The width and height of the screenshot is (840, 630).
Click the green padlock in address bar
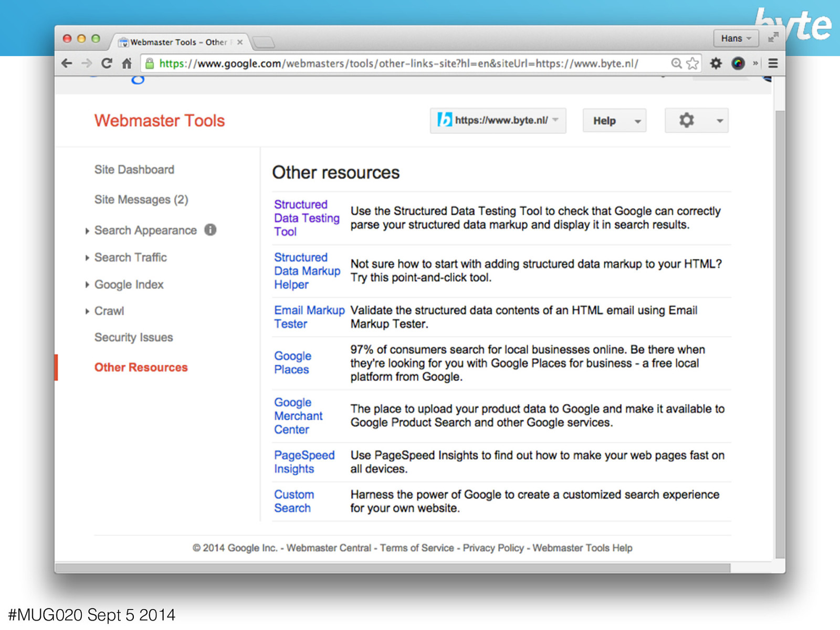(x=150, y=64)
